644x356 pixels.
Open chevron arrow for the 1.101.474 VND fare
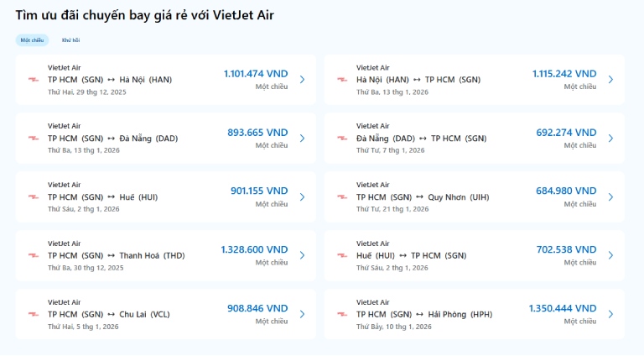pos(302,80)
